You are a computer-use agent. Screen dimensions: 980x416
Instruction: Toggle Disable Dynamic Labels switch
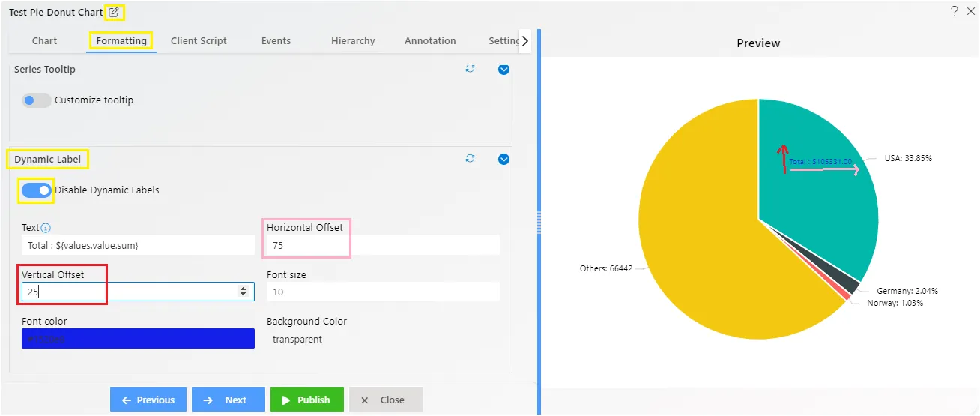(x=36, y=190)
